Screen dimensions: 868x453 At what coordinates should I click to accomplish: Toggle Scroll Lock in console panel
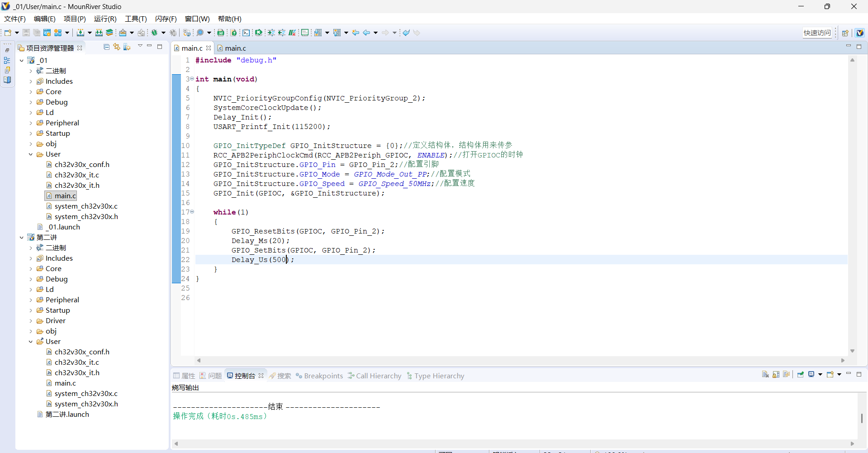point(776,375)
